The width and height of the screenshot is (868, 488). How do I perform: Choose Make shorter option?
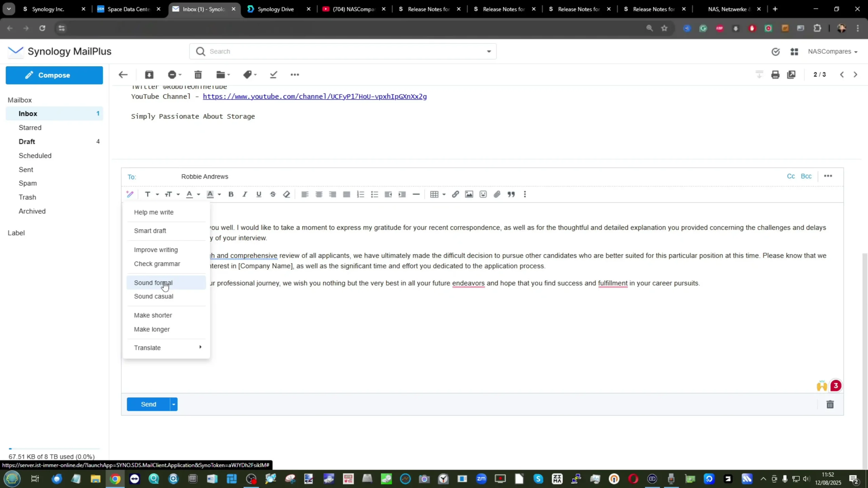tap(166, 315)
